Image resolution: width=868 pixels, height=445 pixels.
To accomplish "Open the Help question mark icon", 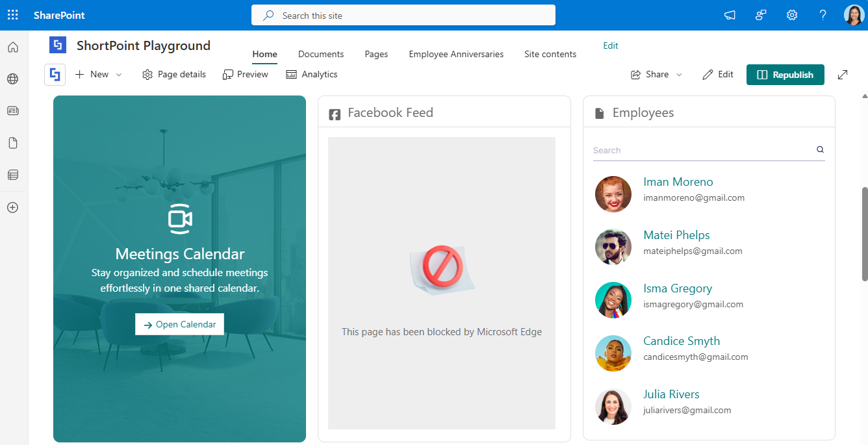I will tap(823, 14).
